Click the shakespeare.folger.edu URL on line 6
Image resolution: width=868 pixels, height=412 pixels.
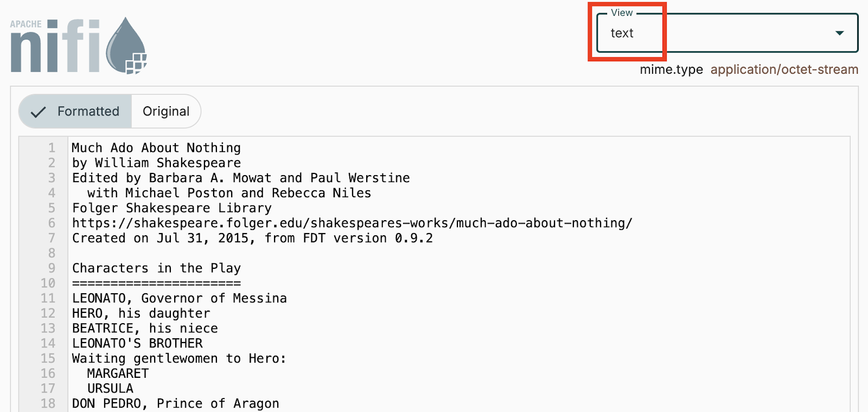pos(352,223)
